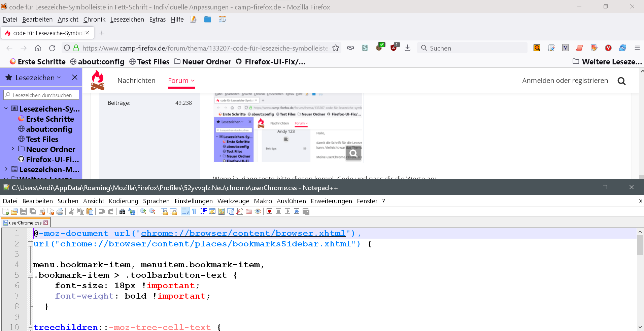Click the Print icon in Notepad++ toolbar
This screenshot has width=644, height=331.
tap(60, 211)
